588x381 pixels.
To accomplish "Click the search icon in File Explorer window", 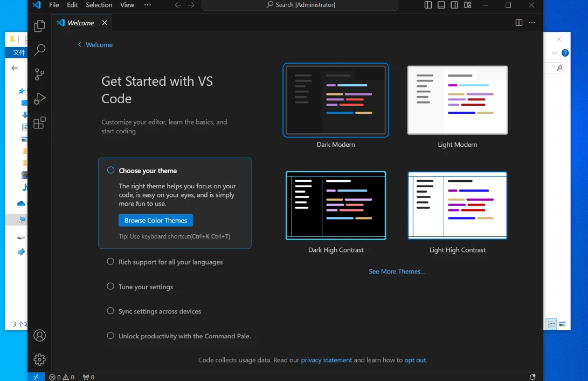I will pos(559,68).
